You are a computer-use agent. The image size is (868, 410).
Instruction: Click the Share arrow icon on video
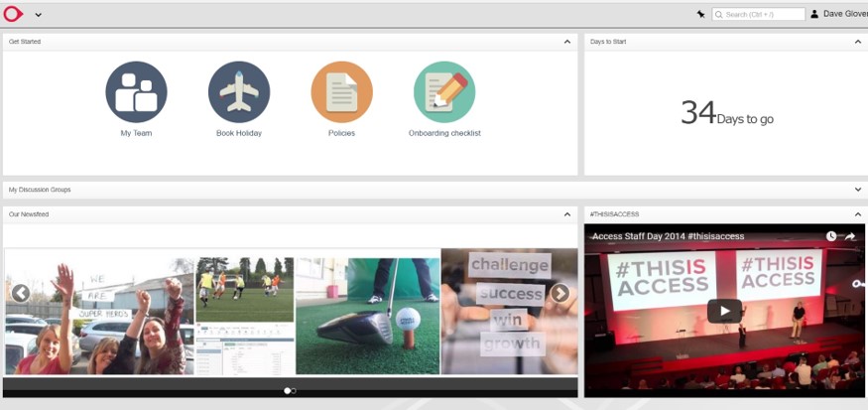(850, 236)
